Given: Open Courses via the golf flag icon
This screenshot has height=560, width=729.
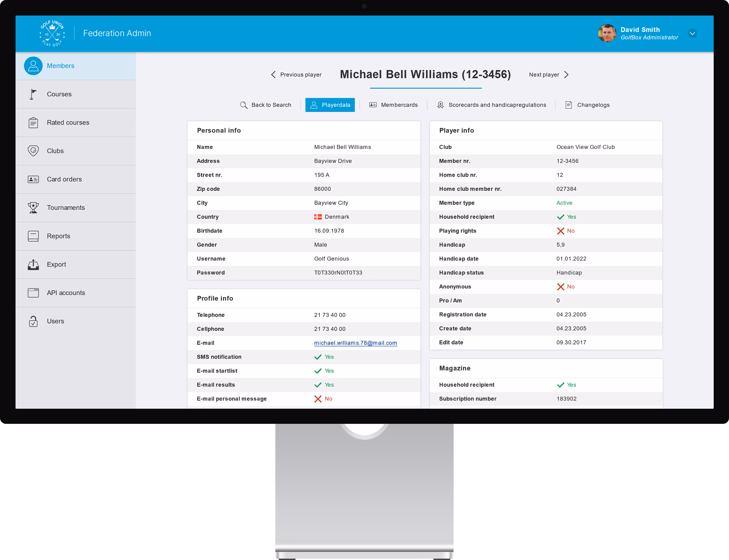Looking at the screenshot, I should click(x=33, y=94).
